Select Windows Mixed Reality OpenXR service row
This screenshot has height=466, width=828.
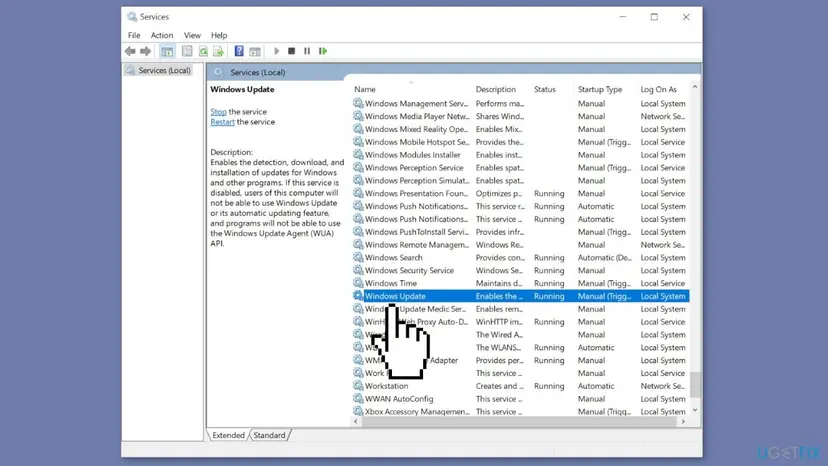point(520,129)
